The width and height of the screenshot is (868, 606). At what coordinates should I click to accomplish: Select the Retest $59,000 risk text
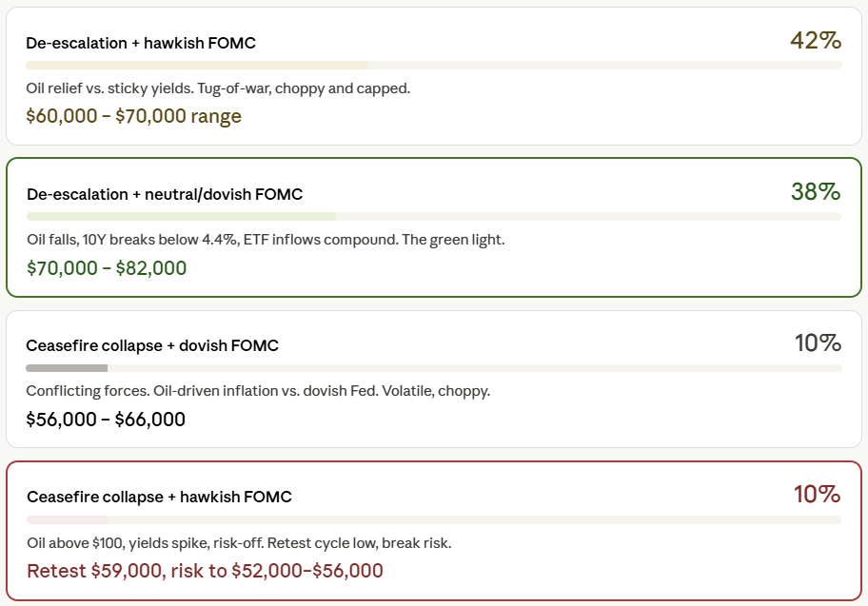point(205,571)
